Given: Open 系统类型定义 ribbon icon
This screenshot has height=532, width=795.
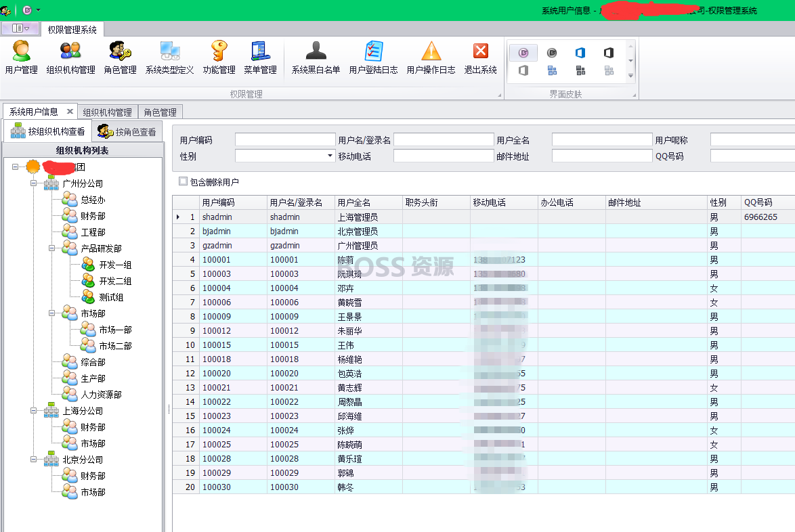Looking at the screenshot, I should [169, 58].
